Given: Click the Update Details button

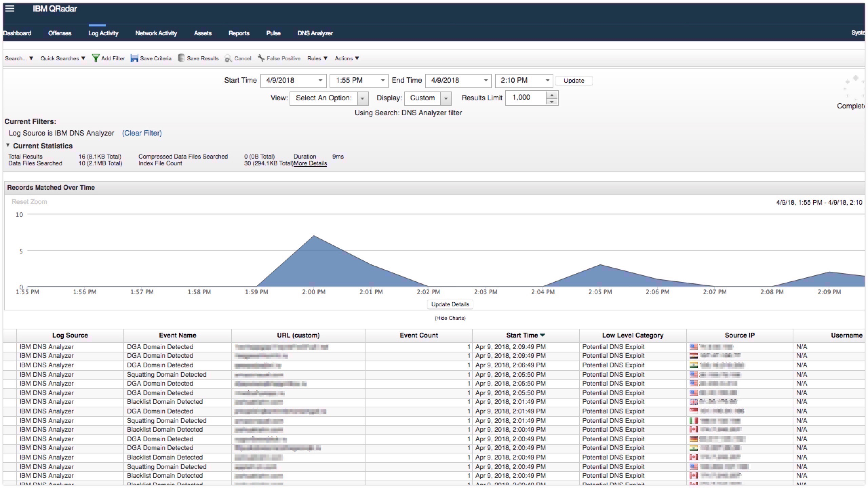Looking at the screenshot, I should 450,304.
